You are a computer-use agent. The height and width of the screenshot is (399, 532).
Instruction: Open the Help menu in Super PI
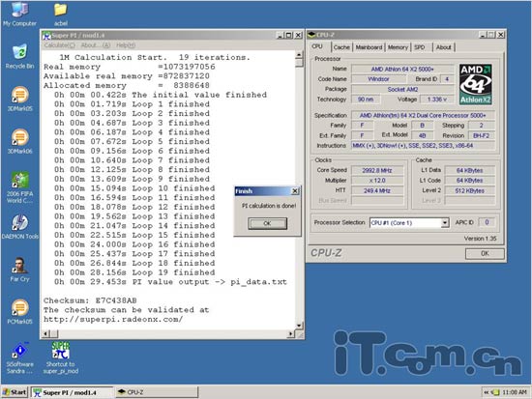[126, 45]
